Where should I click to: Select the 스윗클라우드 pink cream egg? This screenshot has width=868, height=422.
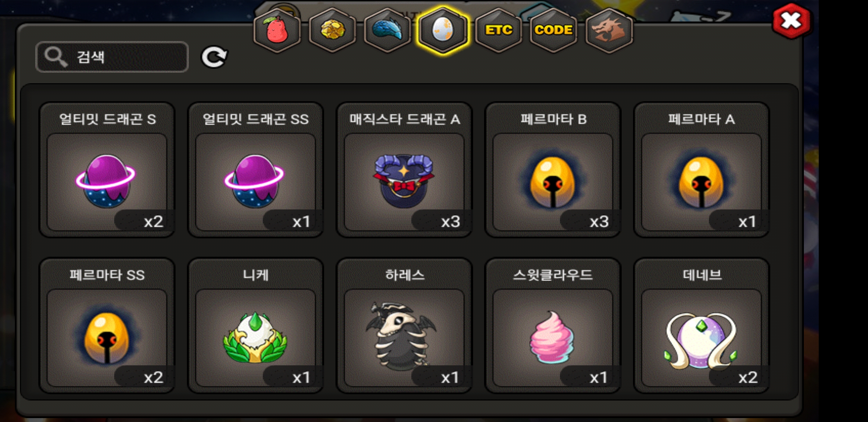(x=553, y=325)
